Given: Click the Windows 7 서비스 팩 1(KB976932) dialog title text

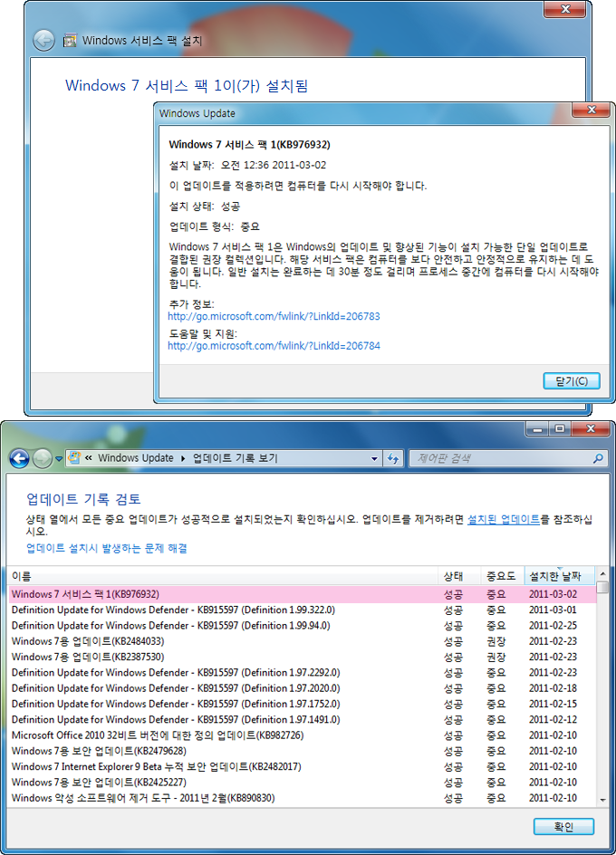Looking at the screenshot, I should point(249,145).
